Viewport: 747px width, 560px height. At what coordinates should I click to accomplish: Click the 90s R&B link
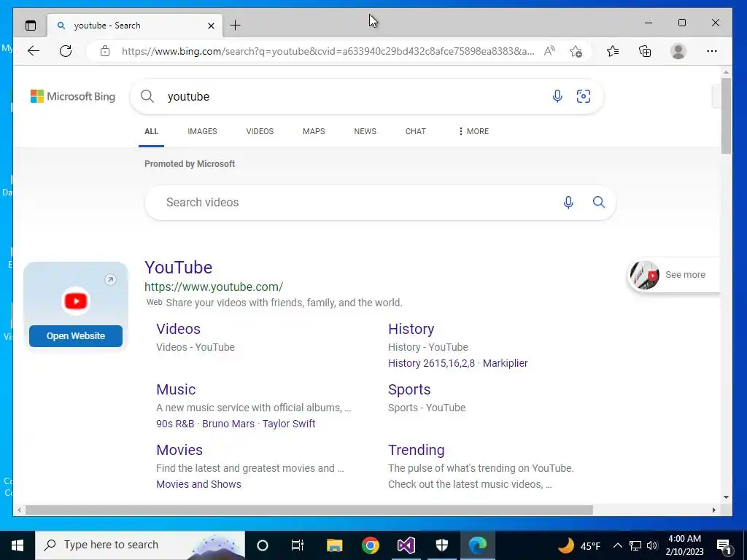click(175, 424)
